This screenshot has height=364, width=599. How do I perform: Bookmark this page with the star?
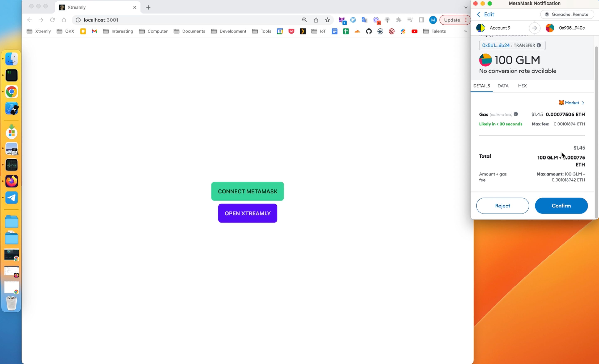click(327, 20)
